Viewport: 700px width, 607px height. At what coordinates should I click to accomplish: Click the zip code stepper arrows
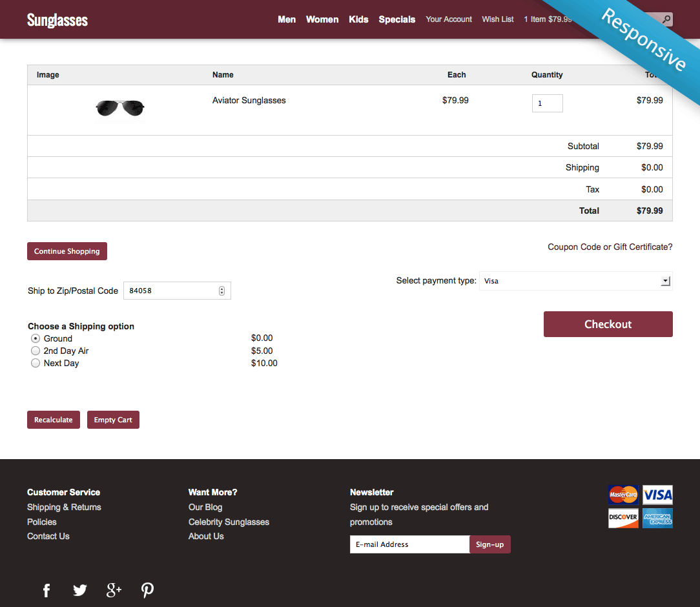click(221, 291)
